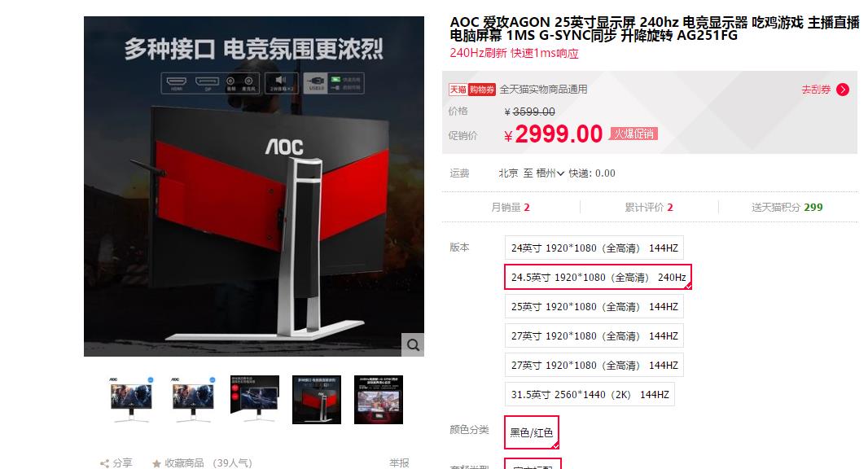Click the magnifier icon on product image
The width and height of the screenshot is (868, 469).
tap(412, 345)
